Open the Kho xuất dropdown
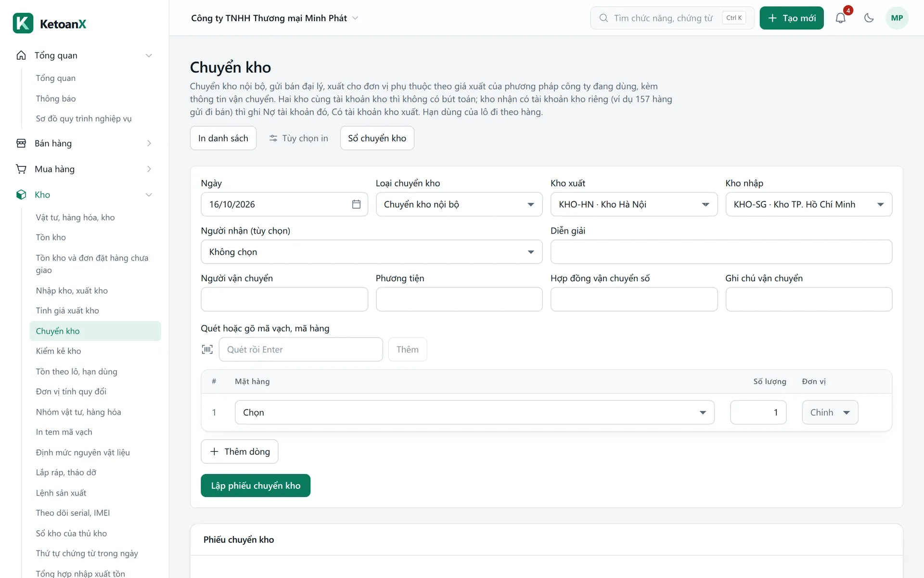 [x=634, y=204]
